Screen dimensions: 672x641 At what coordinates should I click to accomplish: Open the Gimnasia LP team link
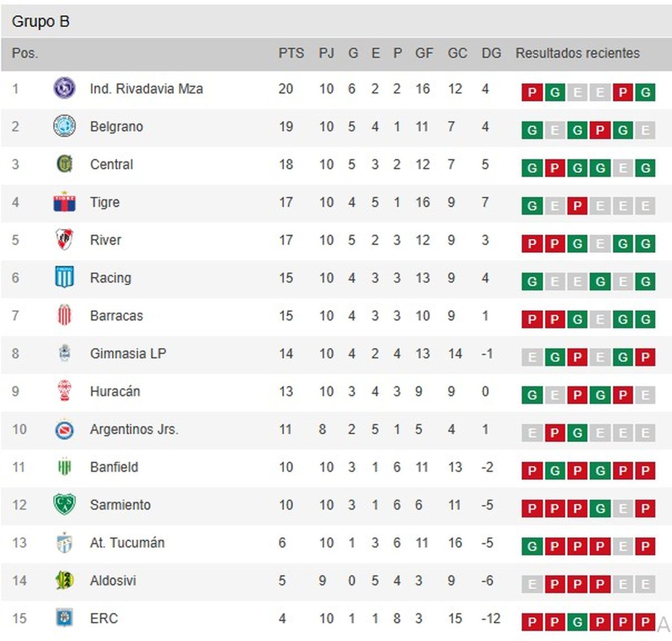128,354
